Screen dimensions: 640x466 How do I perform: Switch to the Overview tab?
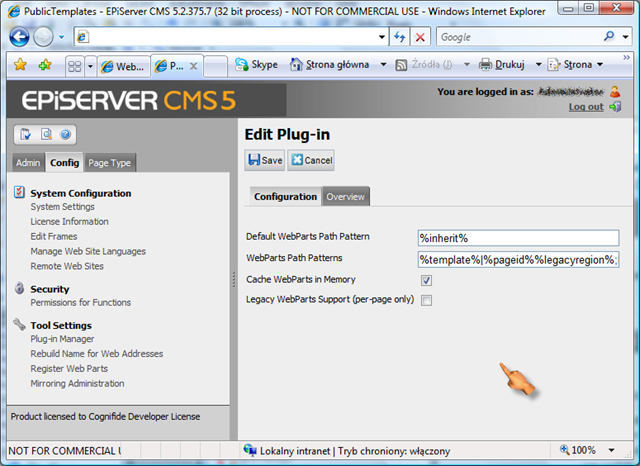click(x=345, y=197)
